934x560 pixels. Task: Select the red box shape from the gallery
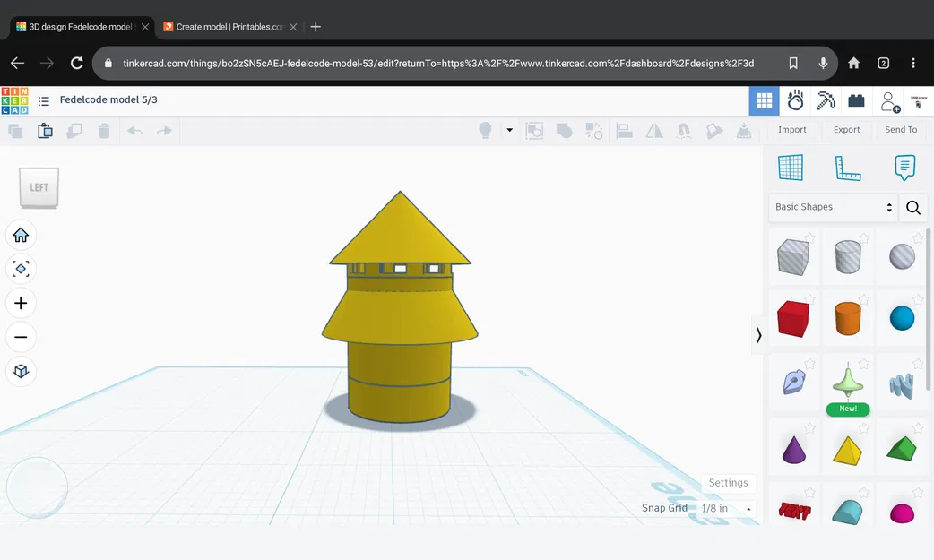coord(794,318)
